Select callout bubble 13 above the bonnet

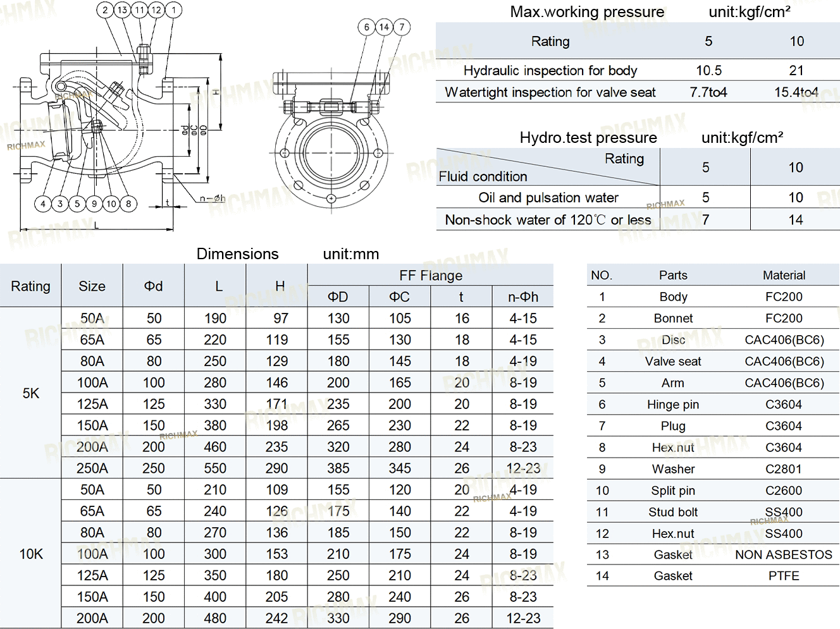pyautogui.click(x=123, y=9)
